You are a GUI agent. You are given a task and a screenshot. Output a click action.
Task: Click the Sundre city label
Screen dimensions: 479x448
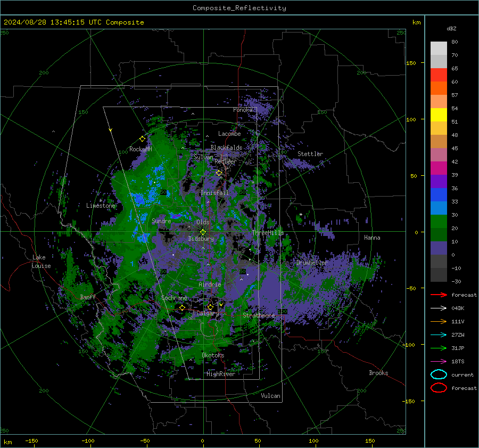(161, 221)
